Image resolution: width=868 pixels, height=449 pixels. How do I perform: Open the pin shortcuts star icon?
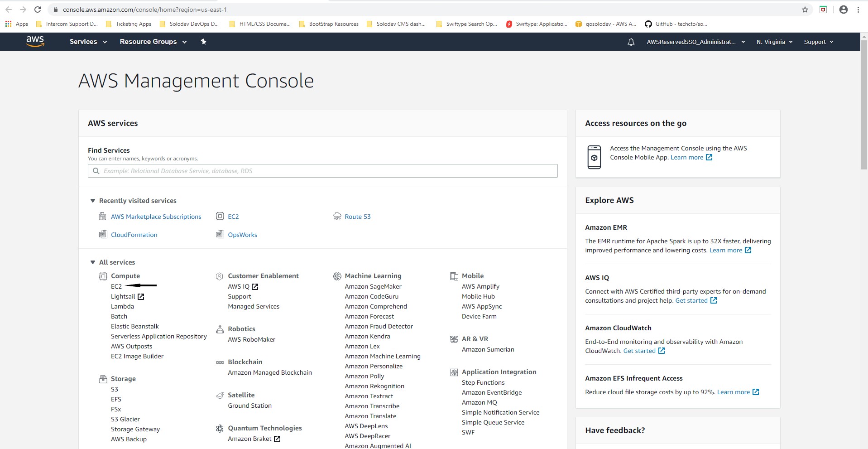[204, 42]
